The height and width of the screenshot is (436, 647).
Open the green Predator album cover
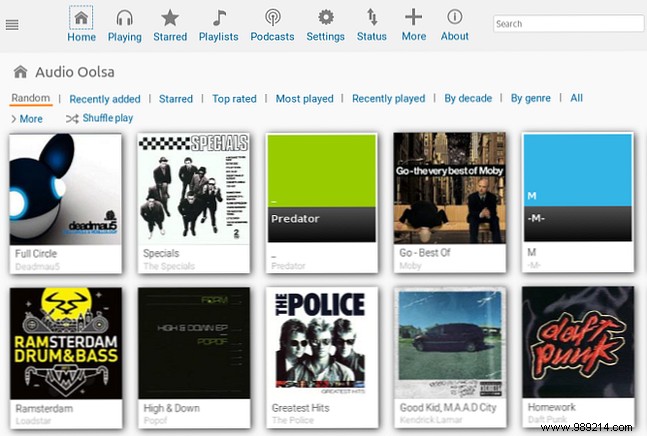pyautogui.click(x=321, y=188)
